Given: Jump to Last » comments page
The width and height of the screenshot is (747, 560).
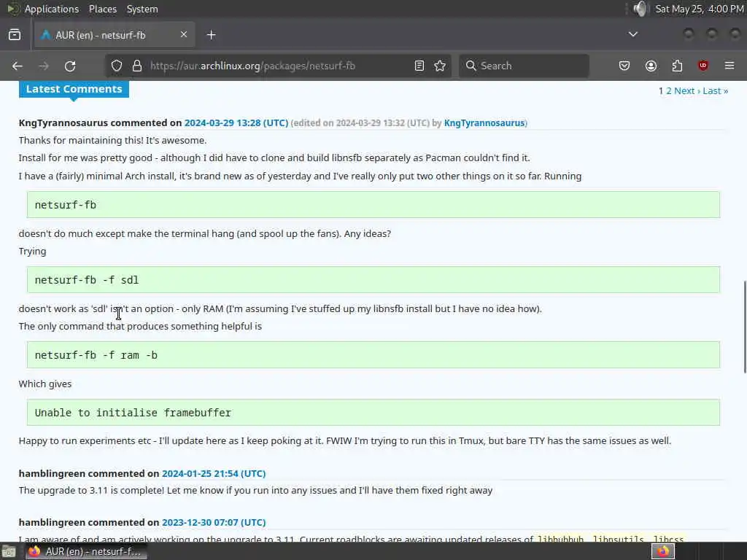Looking at the screenshot, I should pos(716,91).
